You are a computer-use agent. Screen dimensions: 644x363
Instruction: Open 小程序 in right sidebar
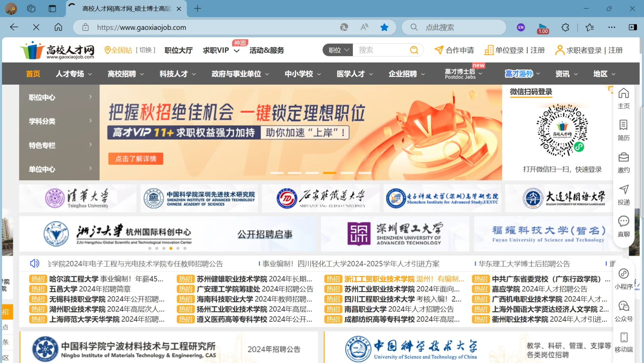pos(624,279)
